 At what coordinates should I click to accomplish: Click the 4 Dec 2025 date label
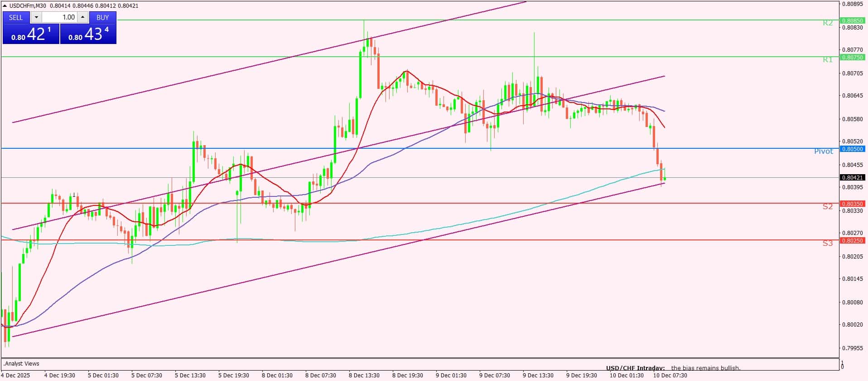pos(16,375)
